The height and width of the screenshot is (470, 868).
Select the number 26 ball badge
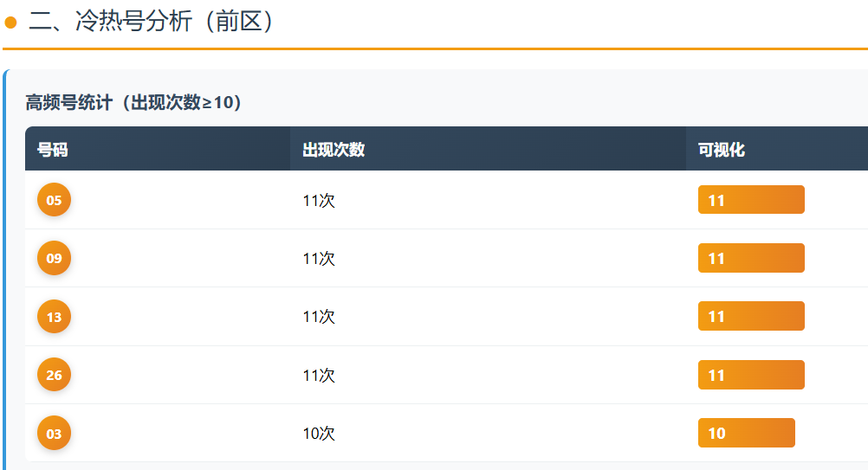point(54,375)
